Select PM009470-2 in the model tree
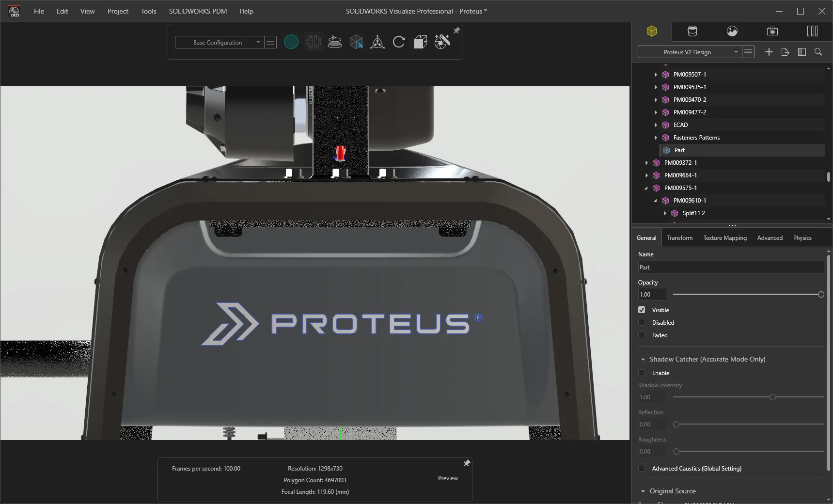Image resolution: width=833 pixels, height=504 pixels. (x=690, y=100)
